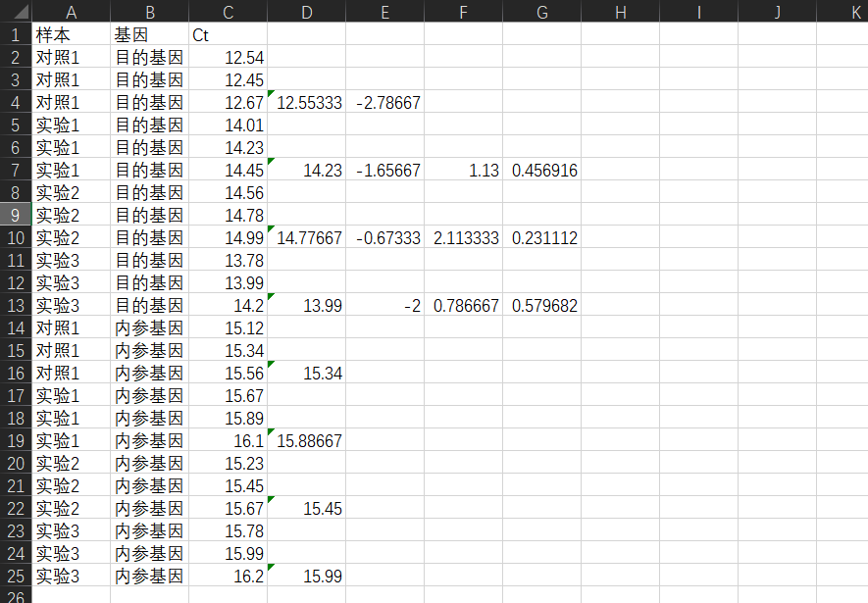Select the row 1 header
Screen dimensions: 868x603
pyautogui.click(x=15, y=33)
